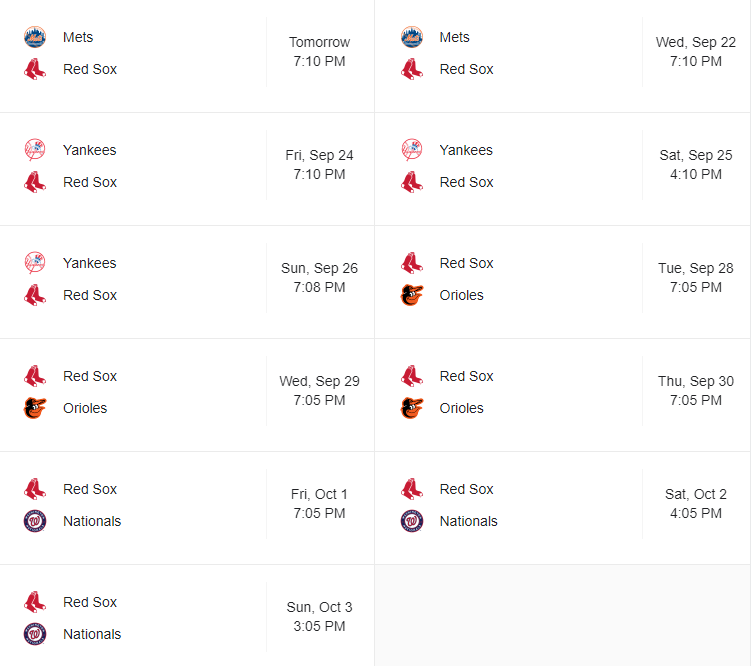This screenshot has height=666, width=751.
Task: Click the Red Sox logo in Sun, Sep 26 game
Action: 35,295
